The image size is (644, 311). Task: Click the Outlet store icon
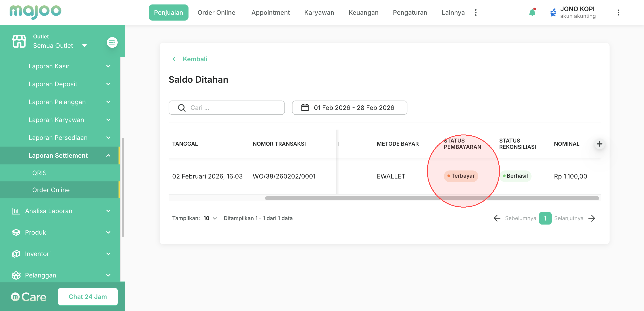pos(19,41)
